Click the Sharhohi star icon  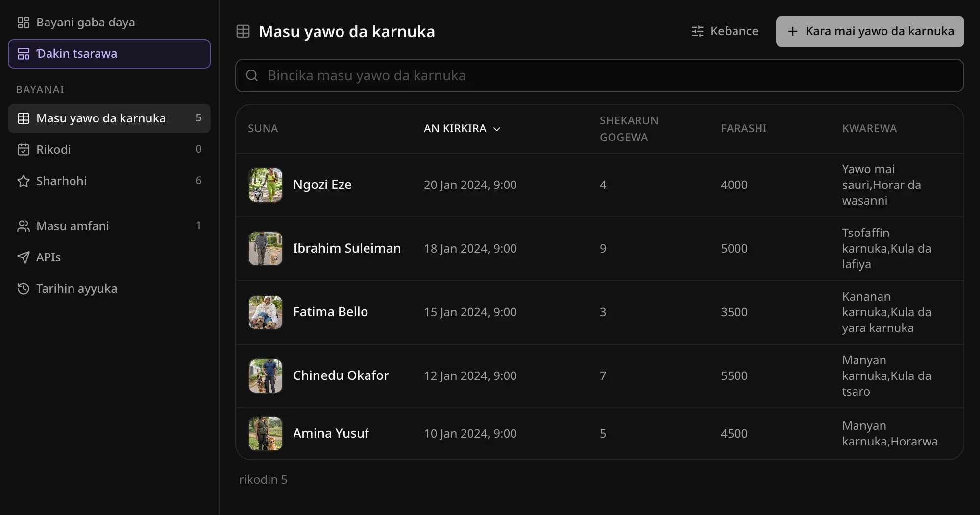(x=24, y=181)
